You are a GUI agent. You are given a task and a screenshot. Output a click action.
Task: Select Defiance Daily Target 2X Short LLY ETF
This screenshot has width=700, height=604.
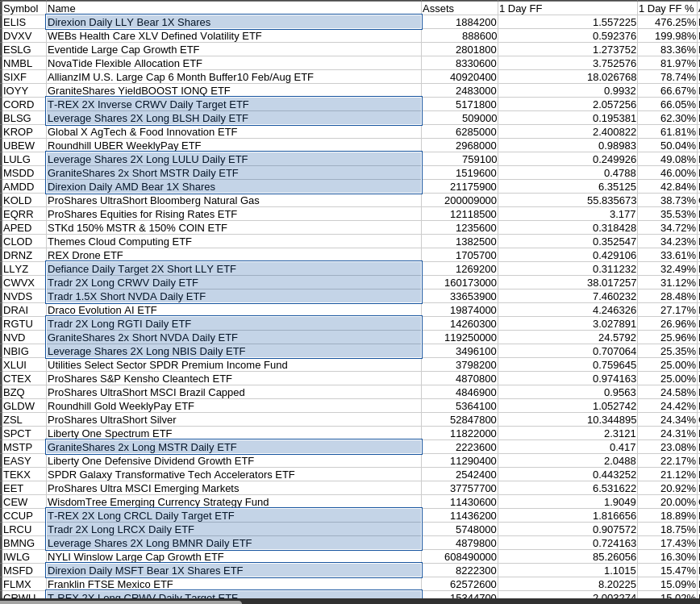tap(234, 269)
